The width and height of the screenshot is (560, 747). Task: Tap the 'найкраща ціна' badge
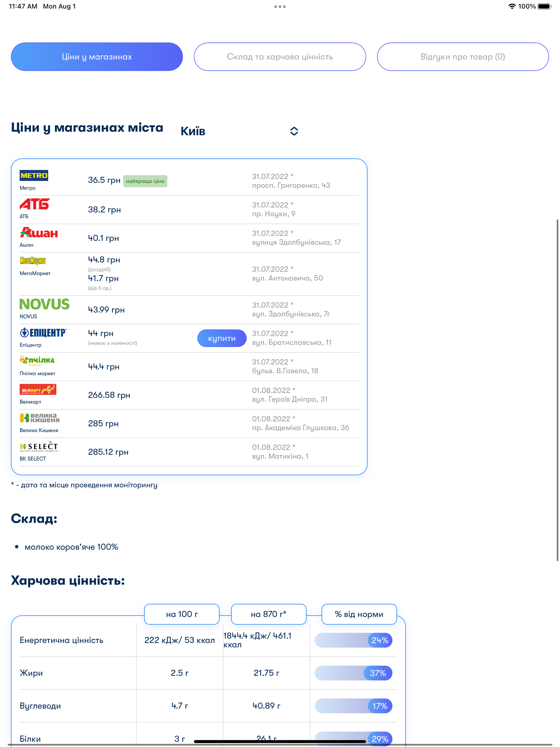[x=145, y=181]
